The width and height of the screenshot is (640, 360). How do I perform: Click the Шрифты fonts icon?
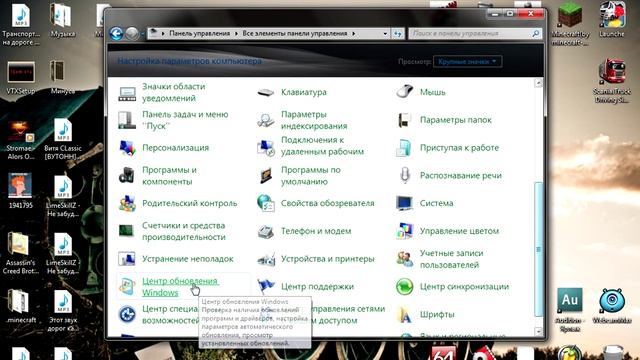click(404, 314)
